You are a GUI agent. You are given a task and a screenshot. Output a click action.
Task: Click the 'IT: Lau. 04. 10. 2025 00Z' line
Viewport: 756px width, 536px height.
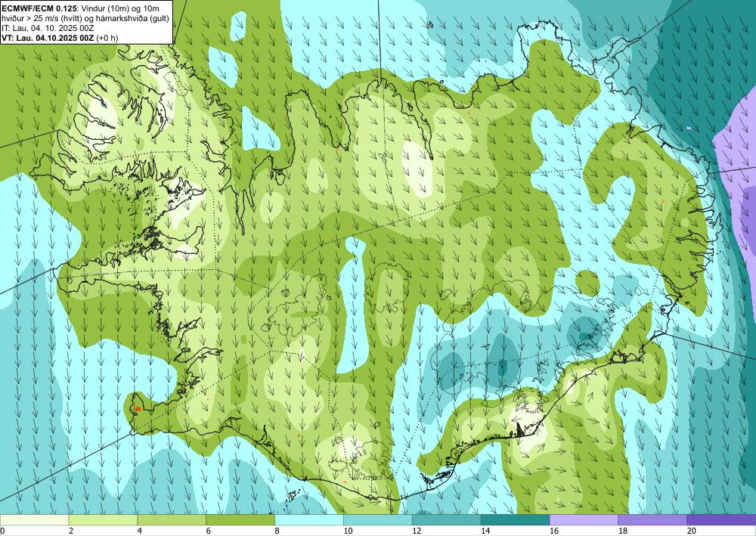coord(48,28)
